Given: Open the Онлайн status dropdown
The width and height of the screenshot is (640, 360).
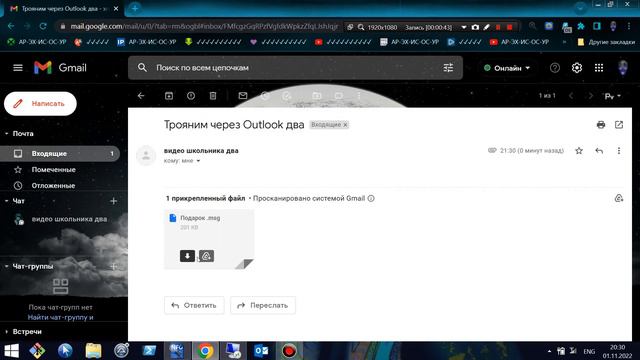Looking at the screenshot, I should click(x=507, y=68).
